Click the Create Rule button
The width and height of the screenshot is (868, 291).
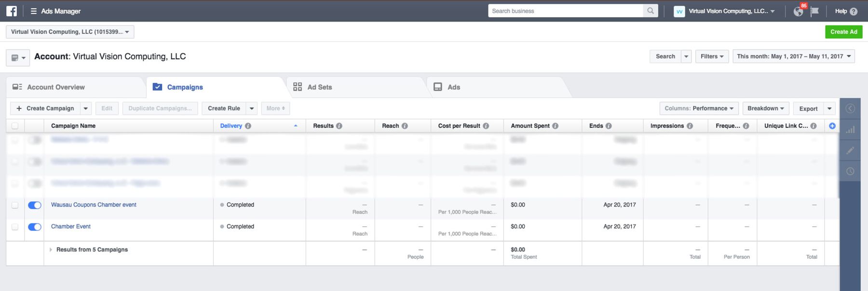click(224, 109)
